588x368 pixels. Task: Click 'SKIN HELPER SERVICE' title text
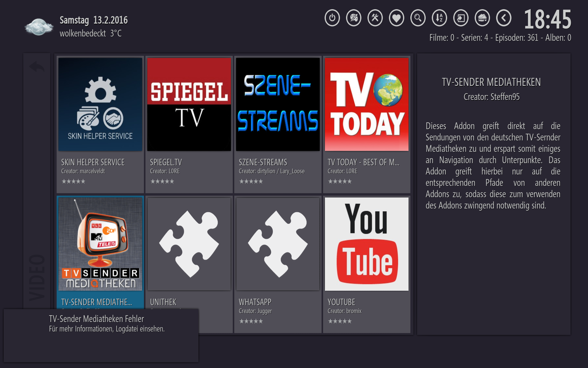pos(93,162)
